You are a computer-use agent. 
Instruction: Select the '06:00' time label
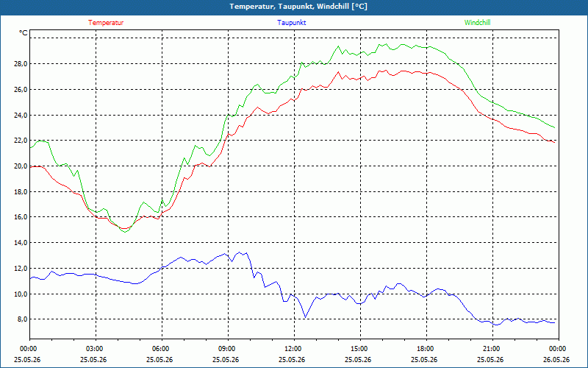click(162, 349)
